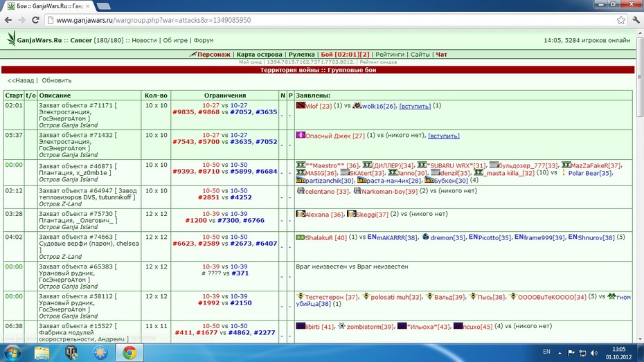Image resolution: width=644 pixels, height=362 pixels.
Task: Click the GanjaWars leaf logo icon
Action: [11, 38]
